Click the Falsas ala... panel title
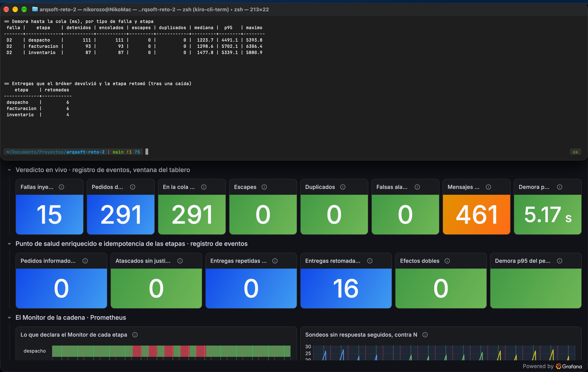 click(392, 187)
